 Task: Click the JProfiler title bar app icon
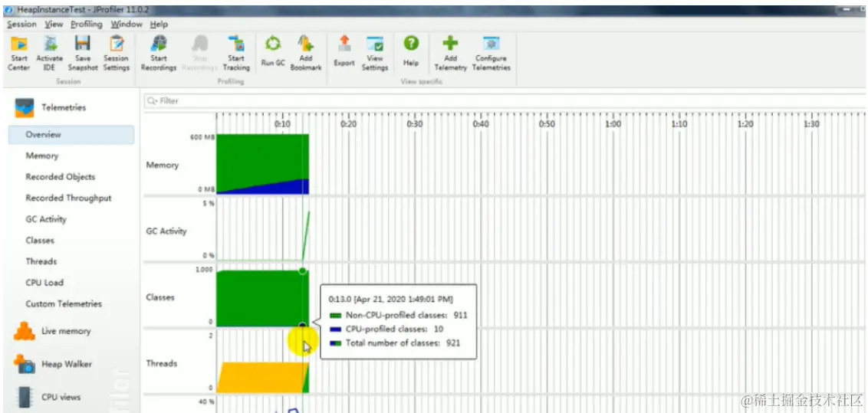coord(8,10)
